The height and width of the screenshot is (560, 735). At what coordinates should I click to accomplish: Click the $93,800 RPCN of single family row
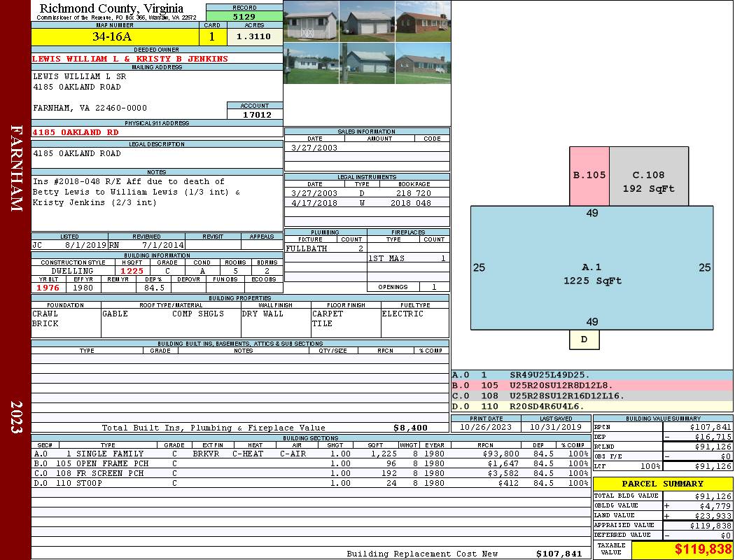coord(500,454)
